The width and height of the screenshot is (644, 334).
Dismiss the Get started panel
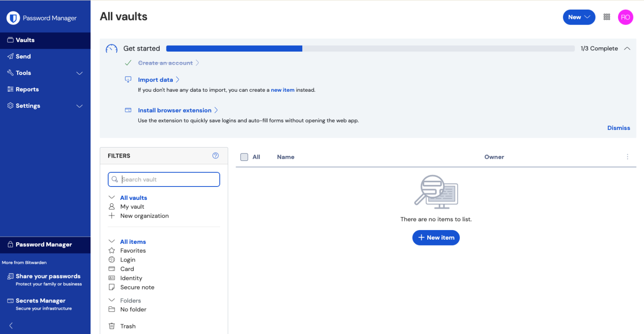point(618,128)
